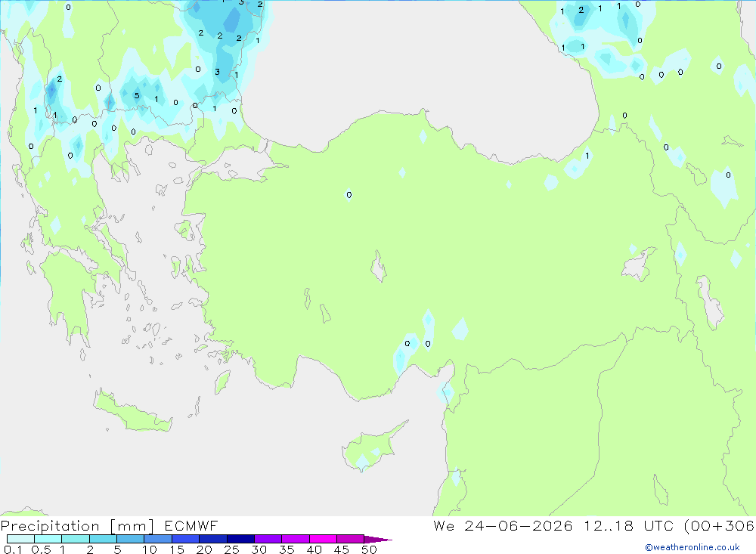Click the 45–50 mm legend color swatch
This screenshot has height=554, width=756.
(351, 539)
